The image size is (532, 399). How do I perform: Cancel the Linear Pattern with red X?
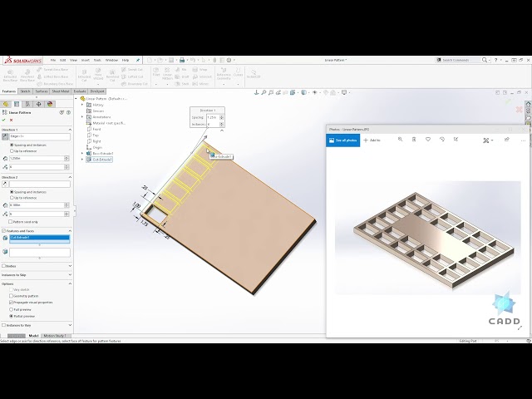(11, 120)
